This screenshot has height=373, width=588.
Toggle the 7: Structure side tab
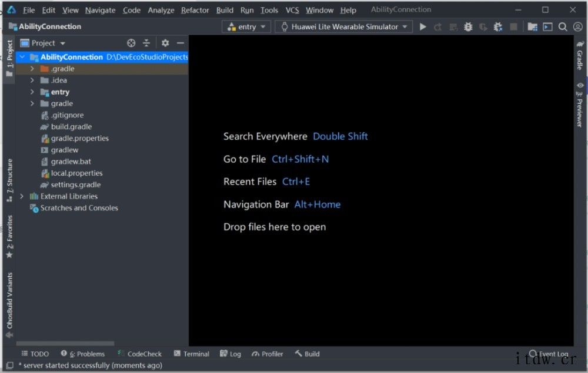[x=9, y=180]
